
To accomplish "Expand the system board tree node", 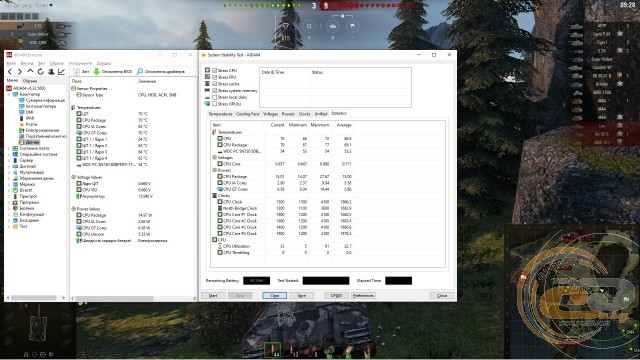I will (x=9, y=148).
